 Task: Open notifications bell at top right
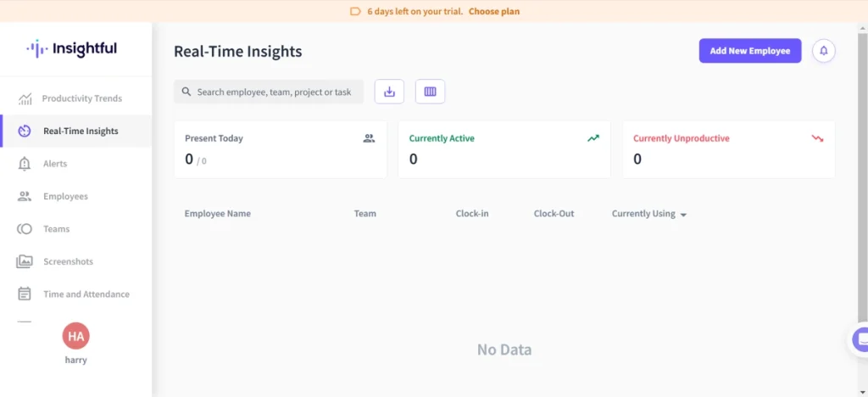[824, 51]
